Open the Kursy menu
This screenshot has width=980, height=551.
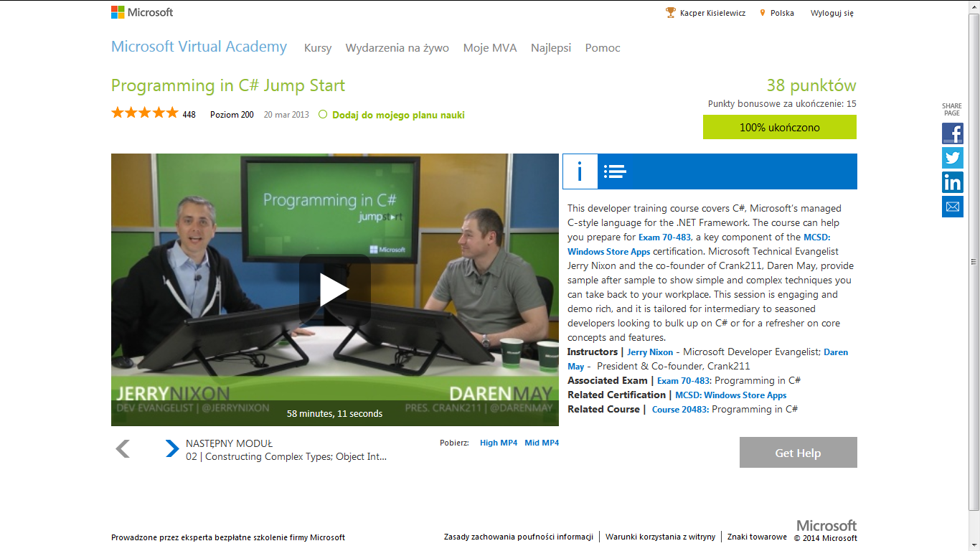click(x=318, y=48)
